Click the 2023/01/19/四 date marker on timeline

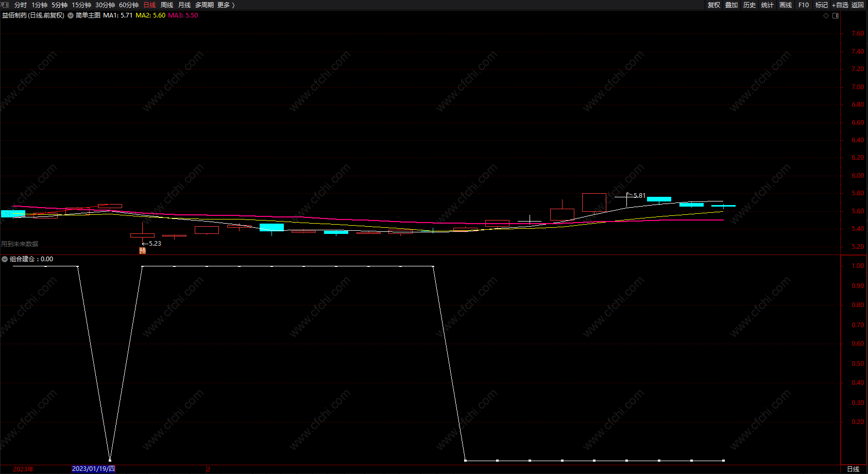click(94, 469)
